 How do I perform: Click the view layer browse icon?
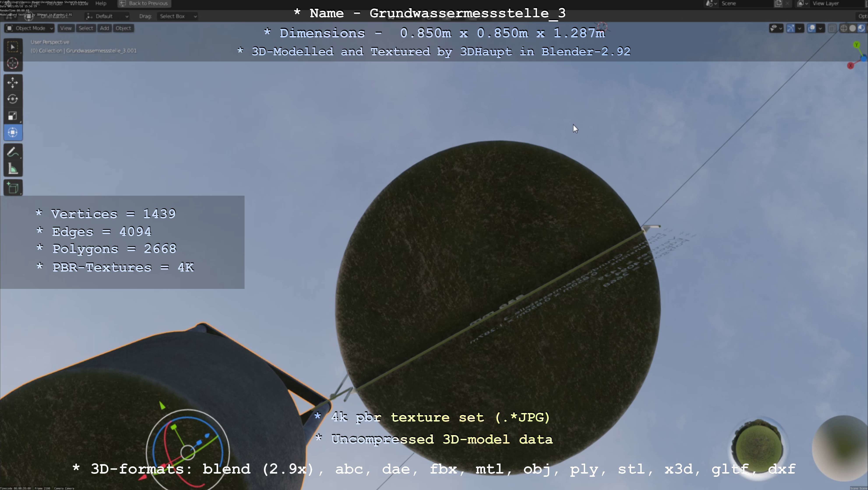(803, 3)
